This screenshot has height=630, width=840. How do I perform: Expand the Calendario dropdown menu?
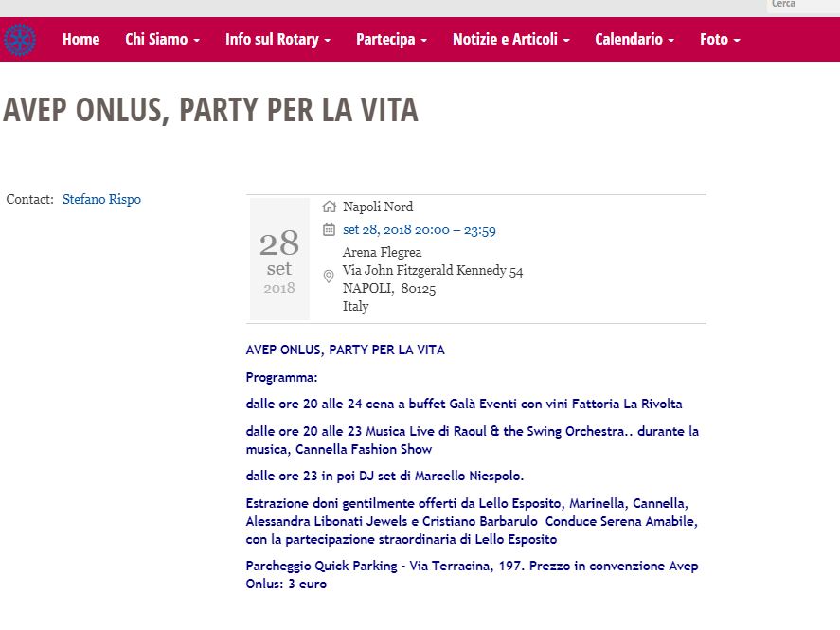pyautogui.click(x=634, y=39)
